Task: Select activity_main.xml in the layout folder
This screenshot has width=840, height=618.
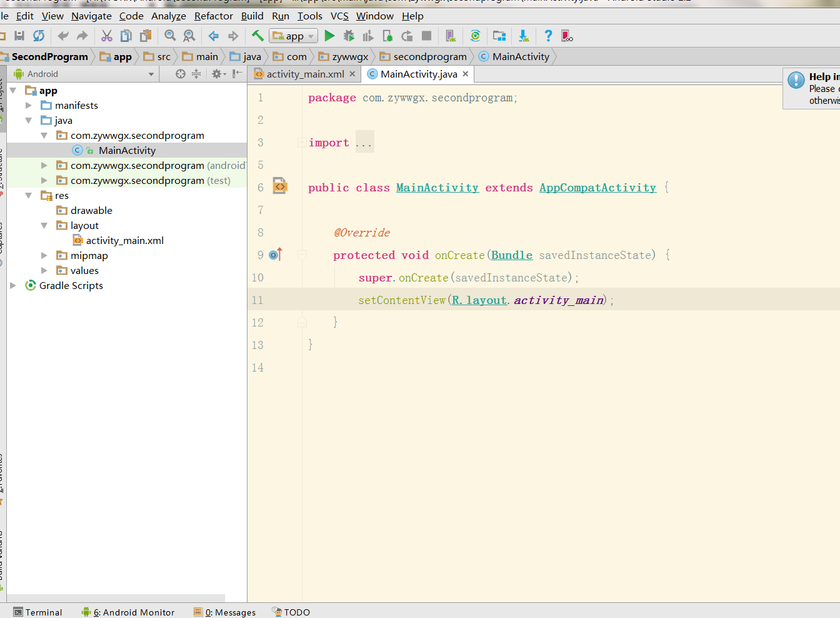Action: point(124,241)
